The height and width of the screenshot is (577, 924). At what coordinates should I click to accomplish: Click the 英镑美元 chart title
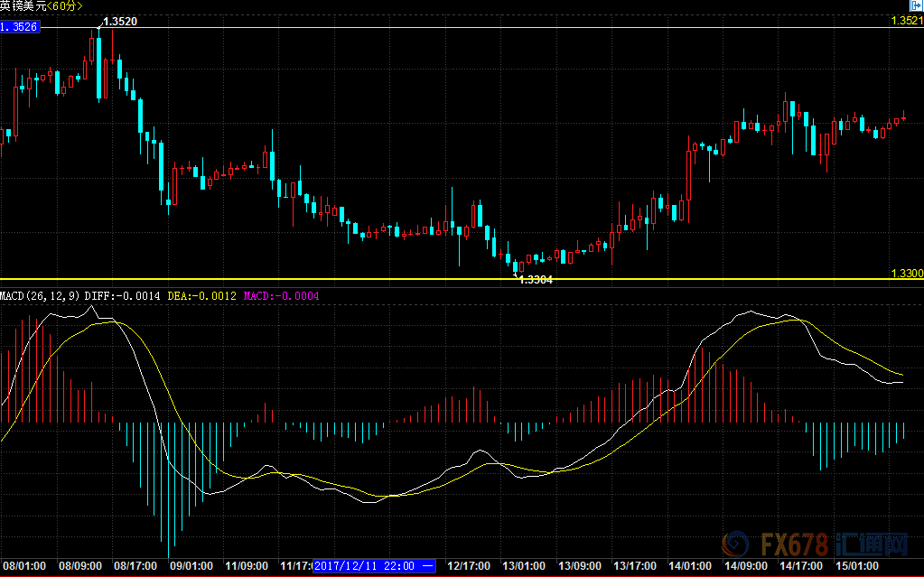[23, 6]
